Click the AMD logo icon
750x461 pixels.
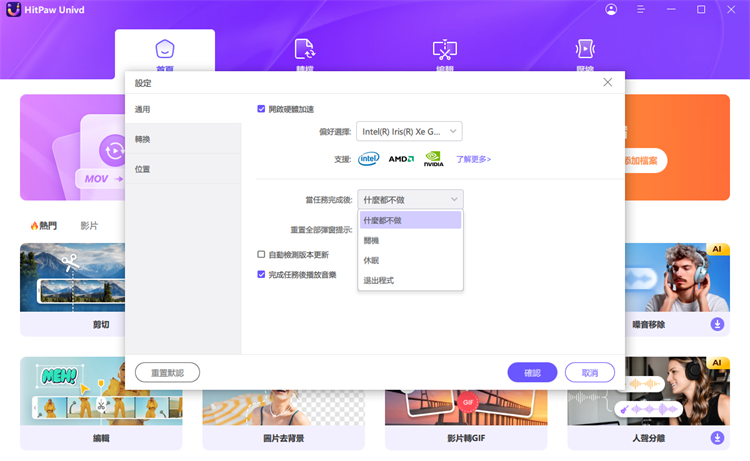[401, 158]
